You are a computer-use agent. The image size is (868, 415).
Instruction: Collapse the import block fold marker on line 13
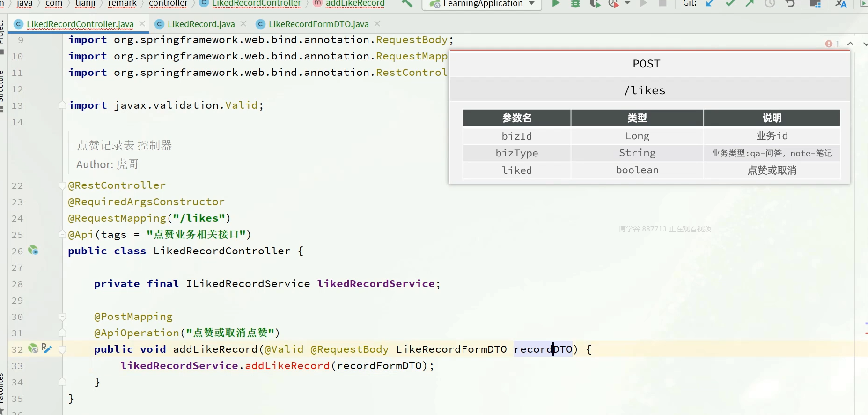pyautogui.click(x=62, y=105)
